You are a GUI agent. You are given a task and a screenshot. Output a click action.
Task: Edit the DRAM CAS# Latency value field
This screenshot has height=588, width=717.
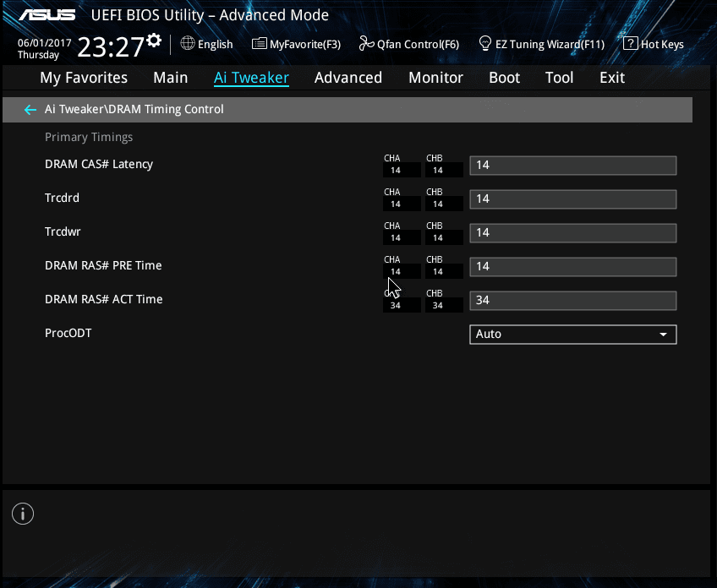(x=573, y=166)
